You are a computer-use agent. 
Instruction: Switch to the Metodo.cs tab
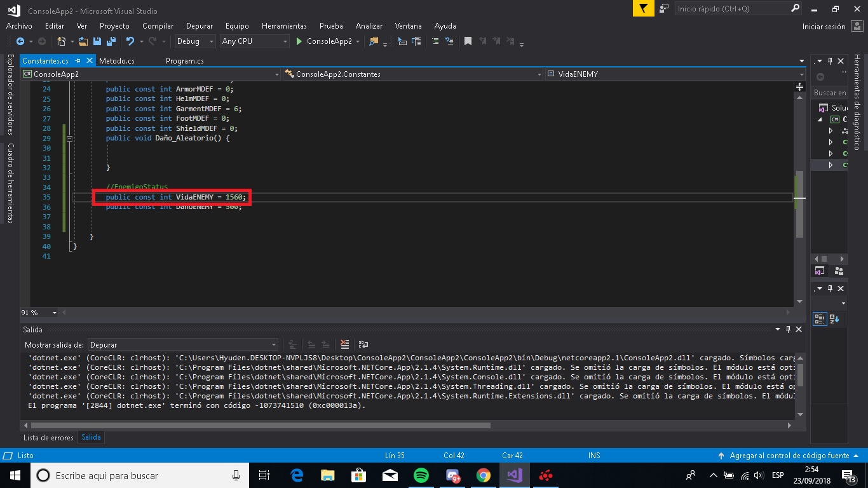coord(117,61)
